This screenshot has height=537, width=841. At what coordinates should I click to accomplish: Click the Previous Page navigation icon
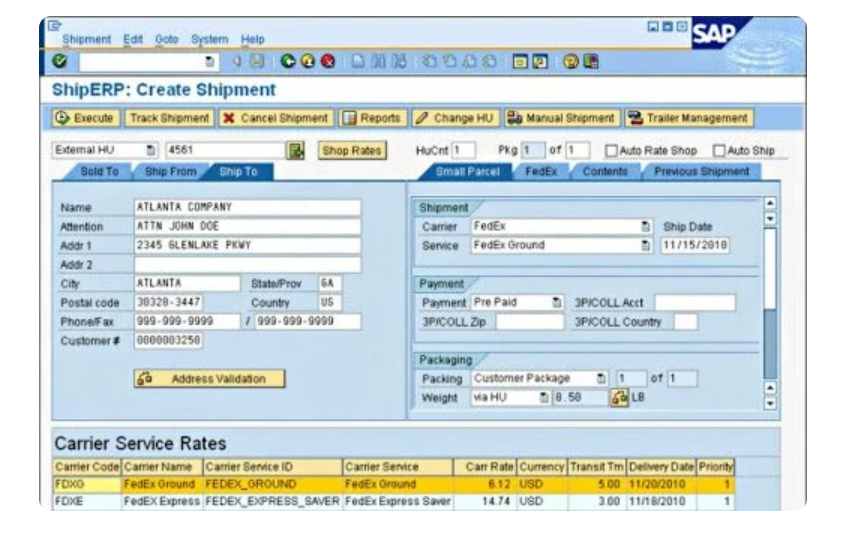449,61
